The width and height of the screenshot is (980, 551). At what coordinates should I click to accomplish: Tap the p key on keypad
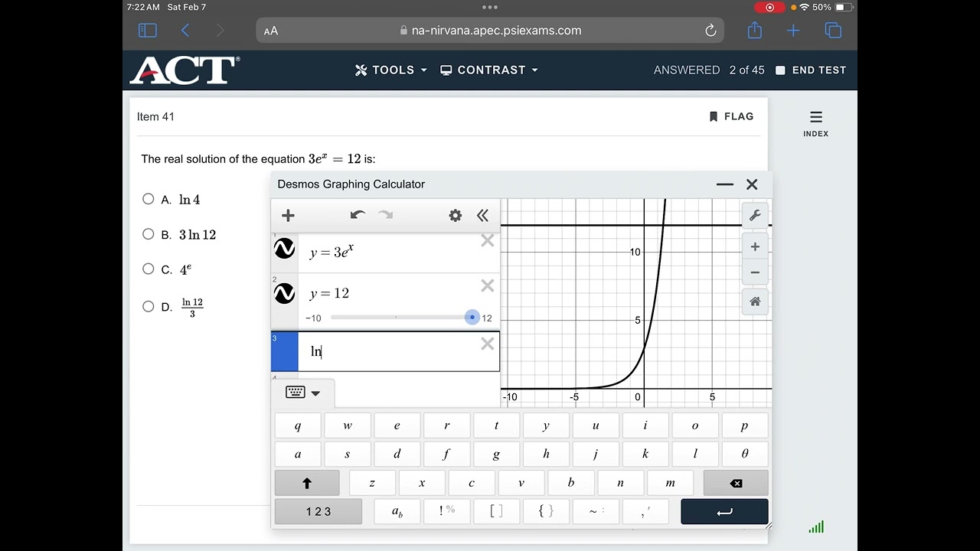(x=745, y=425)
